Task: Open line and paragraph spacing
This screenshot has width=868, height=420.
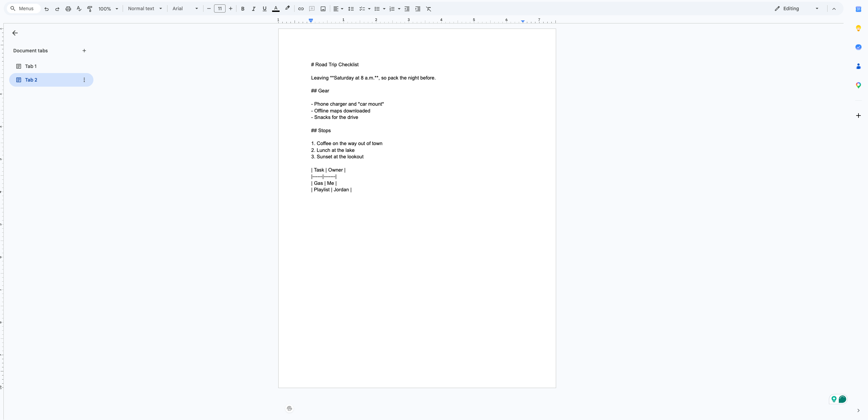Action: 351,9
